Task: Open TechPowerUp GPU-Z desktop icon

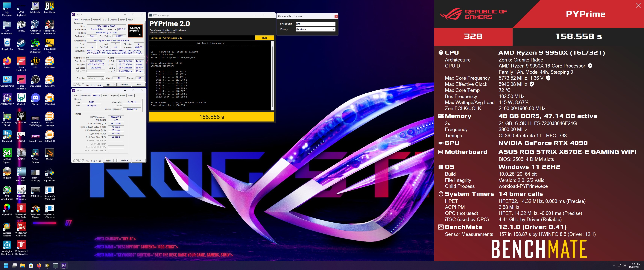Action: [x=7, y=119]
